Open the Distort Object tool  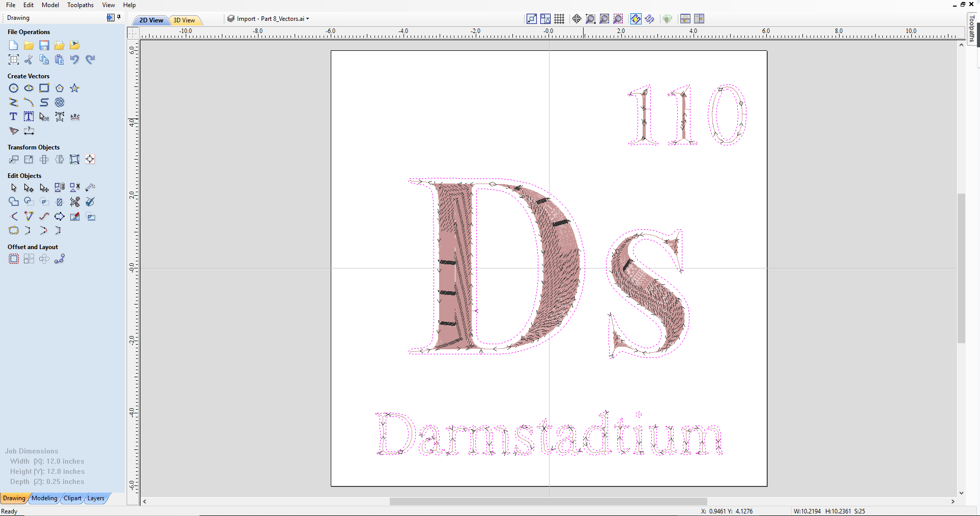coord(75,159)
